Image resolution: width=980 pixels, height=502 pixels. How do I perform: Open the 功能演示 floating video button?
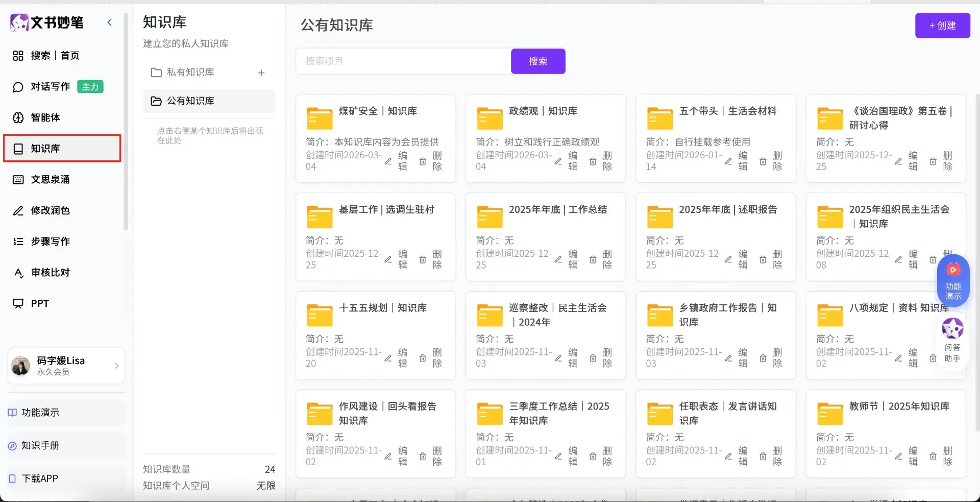(953, 280)
